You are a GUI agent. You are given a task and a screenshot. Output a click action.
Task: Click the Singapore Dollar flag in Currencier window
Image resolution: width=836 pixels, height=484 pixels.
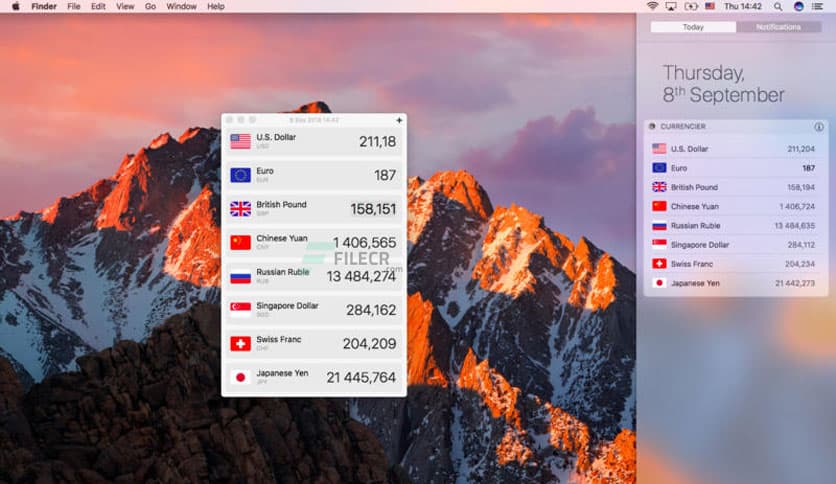[x=240, y=310]
